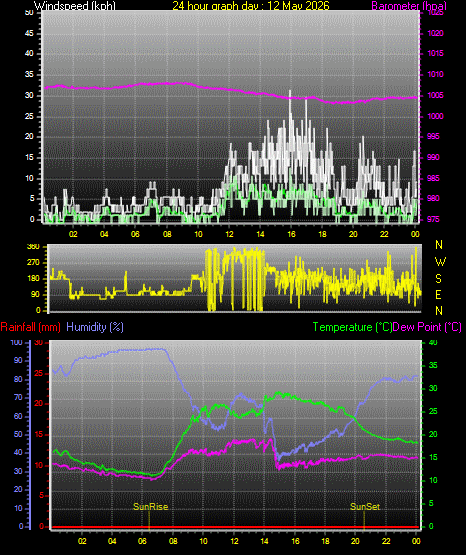466x555 pixels.
Task: Click the 'Humidity (%)' legend label
Action: pos(95,327)
